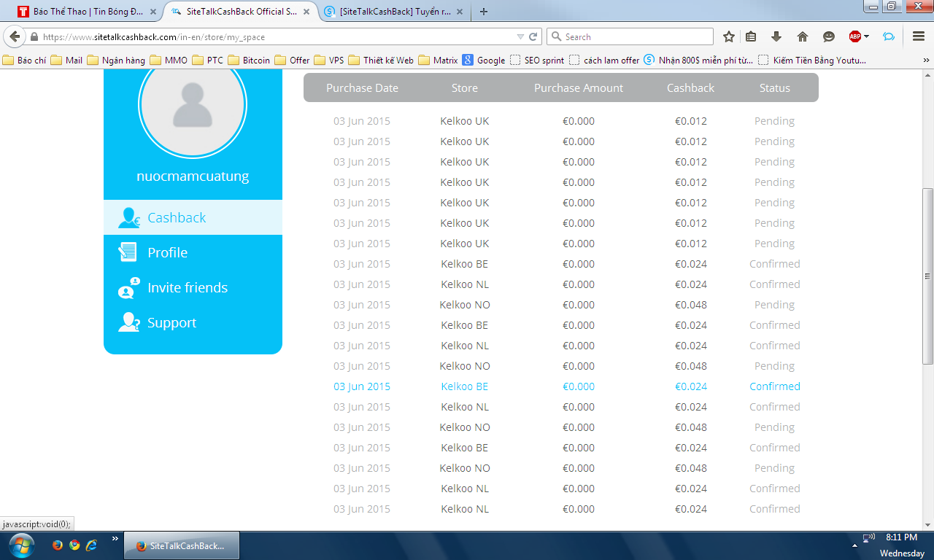Open the Báo chí bookmark folder
934x560 pixels.
[x=24, y=61]
